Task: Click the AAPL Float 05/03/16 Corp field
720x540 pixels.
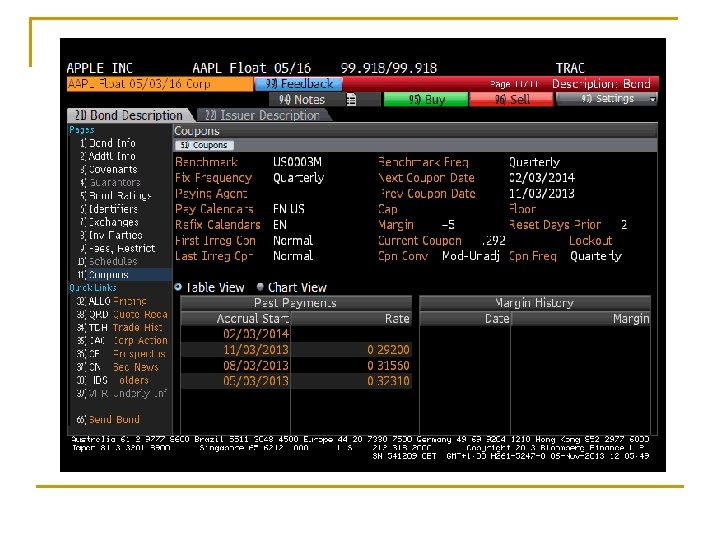Action: (x=160, y=84)
